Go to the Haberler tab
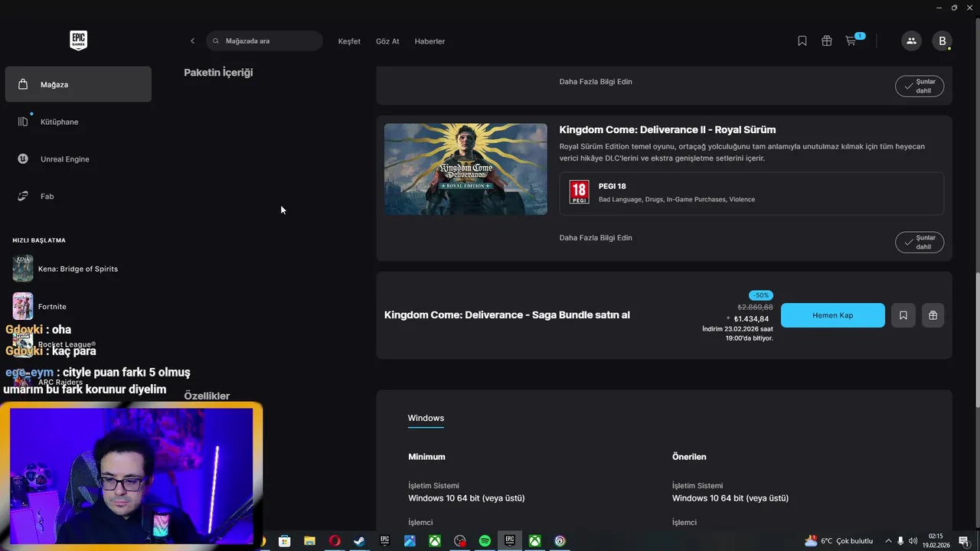 click(x=430, y=41)
